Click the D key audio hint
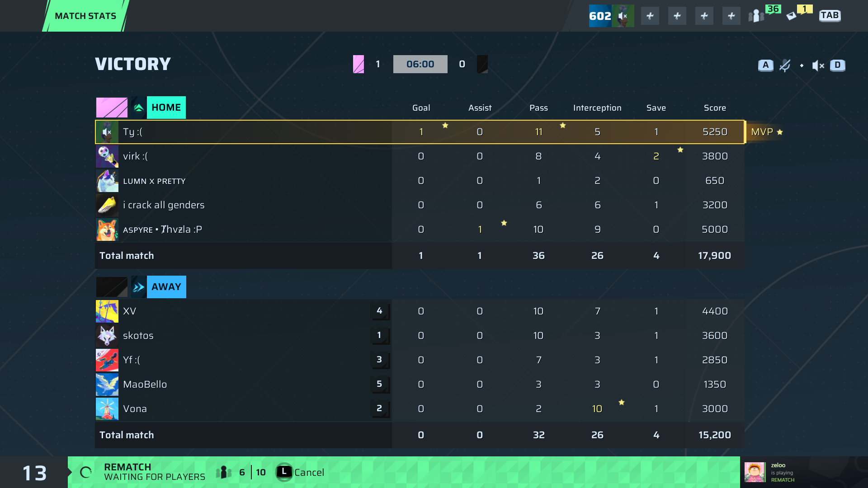This screenshot has height=488, width=868. [838, 65]
